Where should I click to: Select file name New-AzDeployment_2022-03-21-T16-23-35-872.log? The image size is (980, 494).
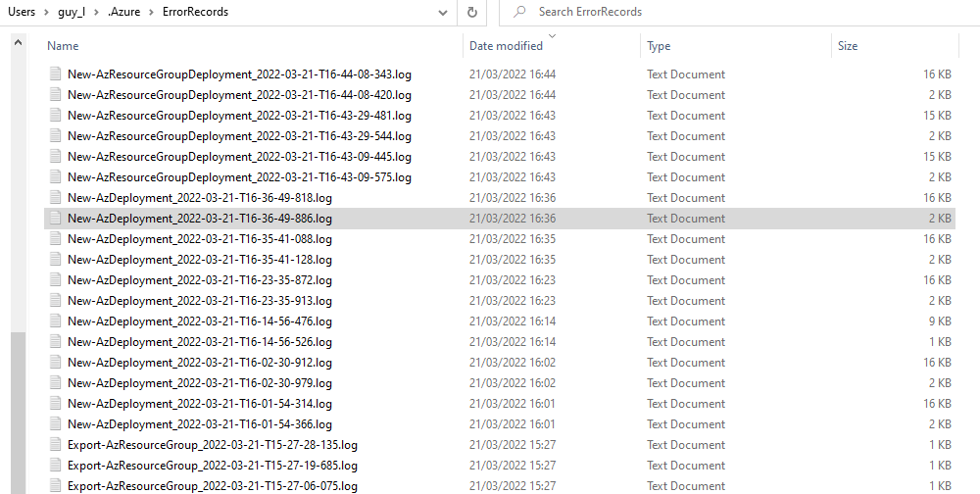click(x=200, y=280)
